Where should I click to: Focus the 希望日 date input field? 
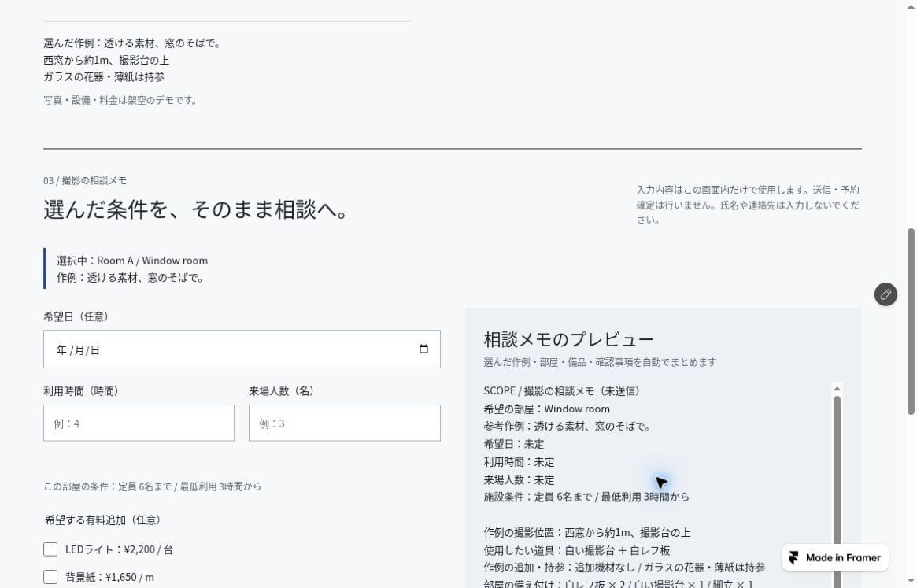pos(242,349)
